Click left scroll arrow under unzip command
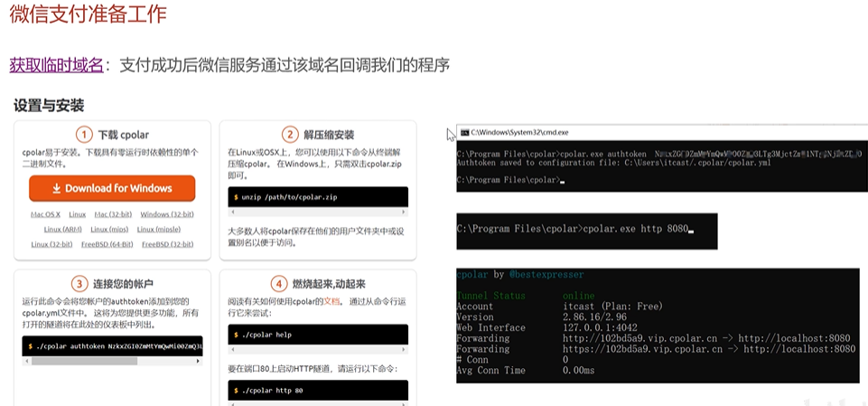The height and width of the screenshot is (406, 868). (x=232, y=212)
